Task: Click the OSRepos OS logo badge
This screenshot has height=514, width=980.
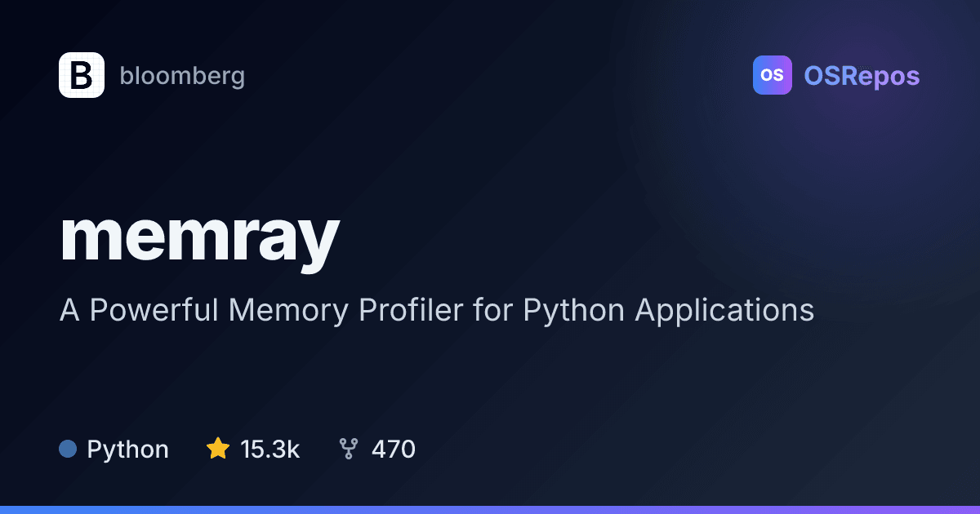Action: (773, 75)
